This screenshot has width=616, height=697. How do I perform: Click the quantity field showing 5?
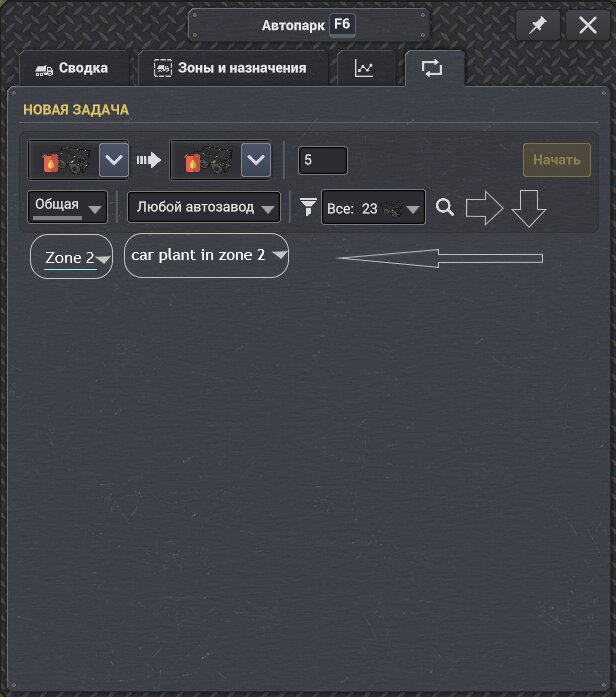(x=323, y=160)
